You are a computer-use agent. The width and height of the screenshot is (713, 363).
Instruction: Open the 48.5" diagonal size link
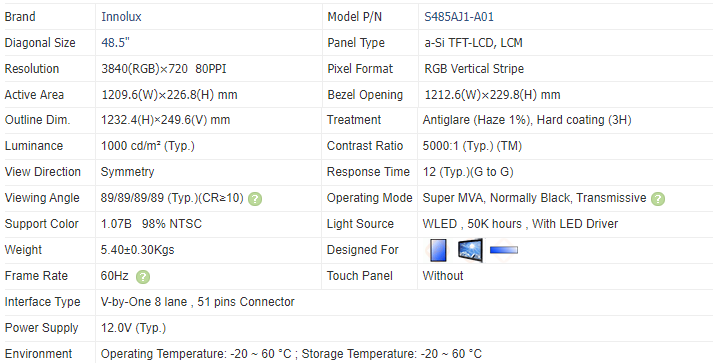click(115, 43)
